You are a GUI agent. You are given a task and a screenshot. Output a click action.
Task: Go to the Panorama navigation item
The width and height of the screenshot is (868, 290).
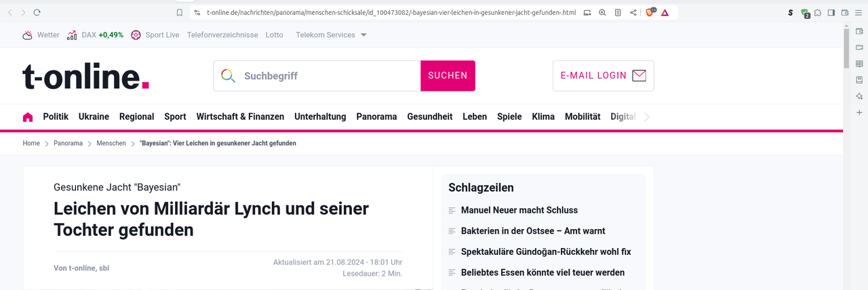pos(376,117)
